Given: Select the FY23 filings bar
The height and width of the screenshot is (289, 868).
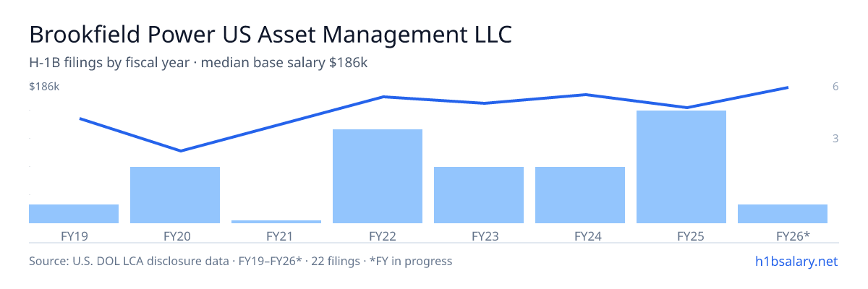Looking at the screenshot, I should pos(479,195).
